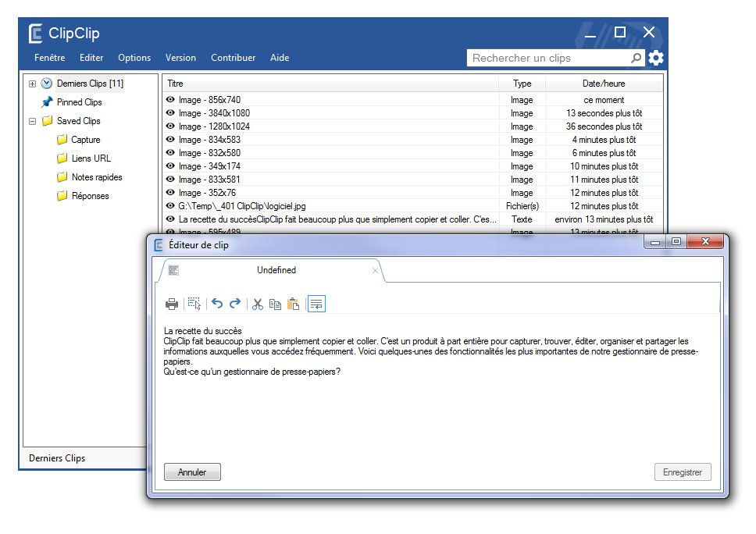
Task: Open the Aide menu
Action: [280, 58]
